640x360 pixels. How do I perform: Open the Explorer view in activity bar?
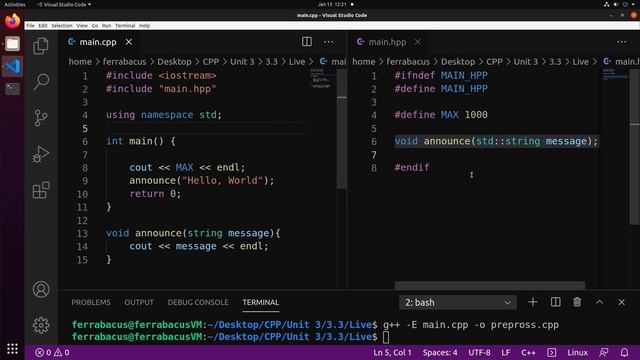point(41,46)
